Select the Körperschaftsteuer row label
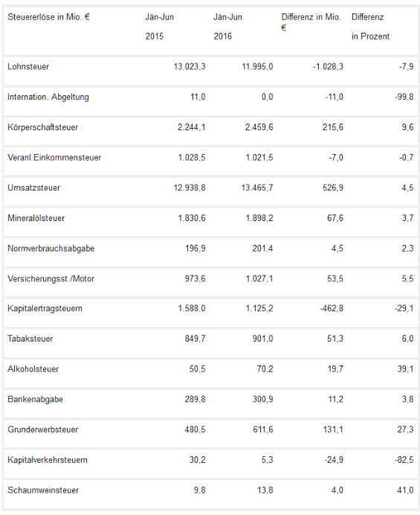The width and height of the screenshot is (420, 515). tap(42, 127)
